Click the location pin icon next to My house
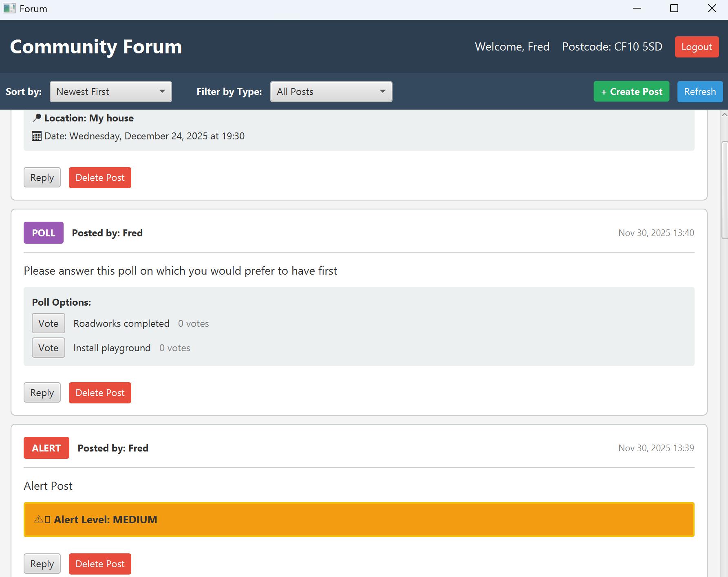This screenshot has width=728, height=577. coord(37,118)
